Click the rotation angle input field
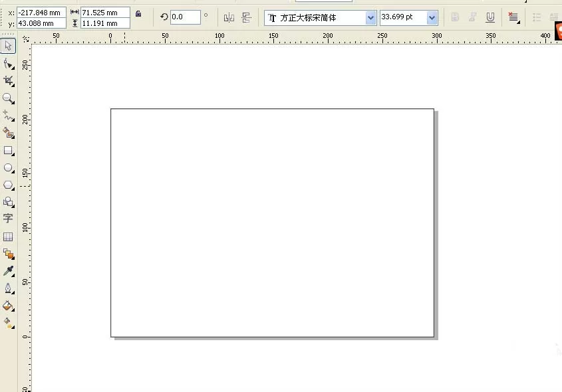The height and width of the screenshot is (392, 562). click(185, 17)
